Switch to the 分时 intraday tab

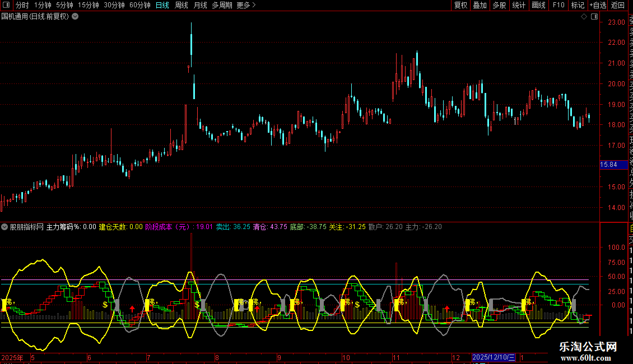(x=22, y=6)
